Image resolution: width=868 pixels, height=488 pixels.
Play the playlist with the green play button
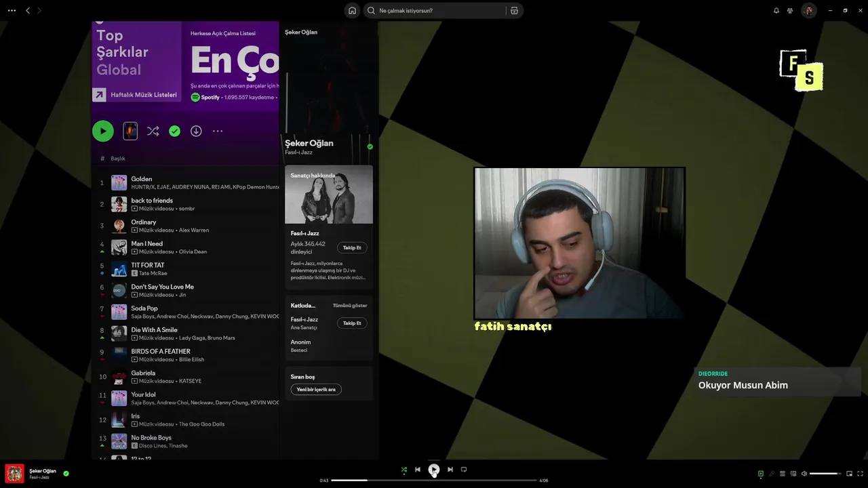103,131
